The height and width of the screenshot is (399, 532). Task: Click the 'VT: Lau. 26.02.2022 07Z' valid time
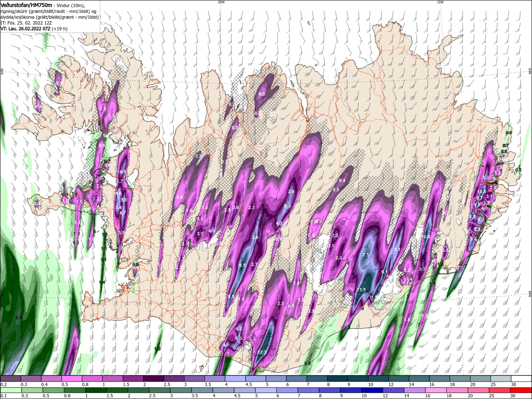click(x=25, y=29)
